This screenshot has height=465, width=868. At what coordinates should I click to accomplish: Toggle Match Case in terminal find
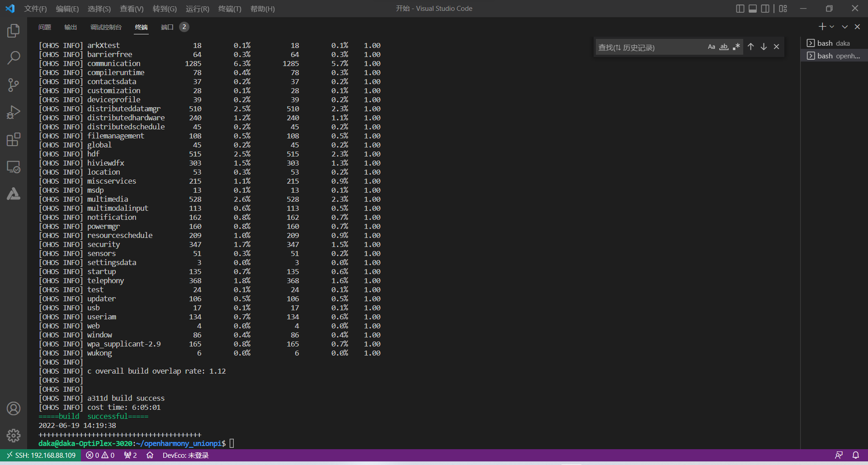tap(711, 47)
